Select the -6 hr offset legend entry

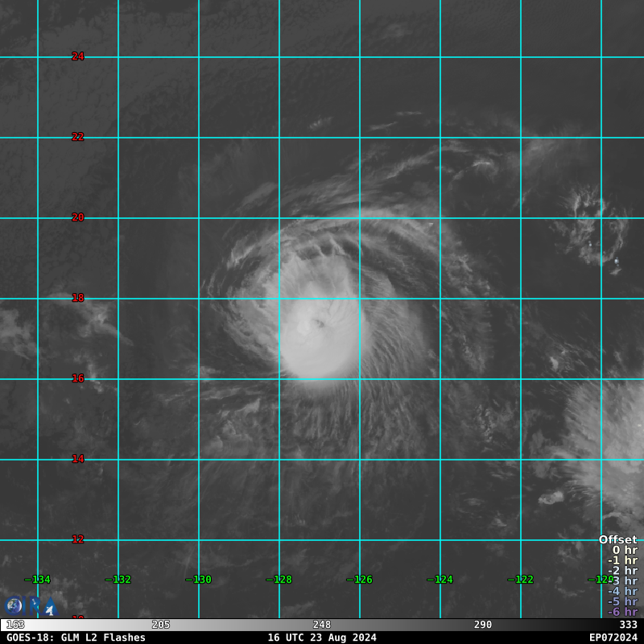point(622,612)
